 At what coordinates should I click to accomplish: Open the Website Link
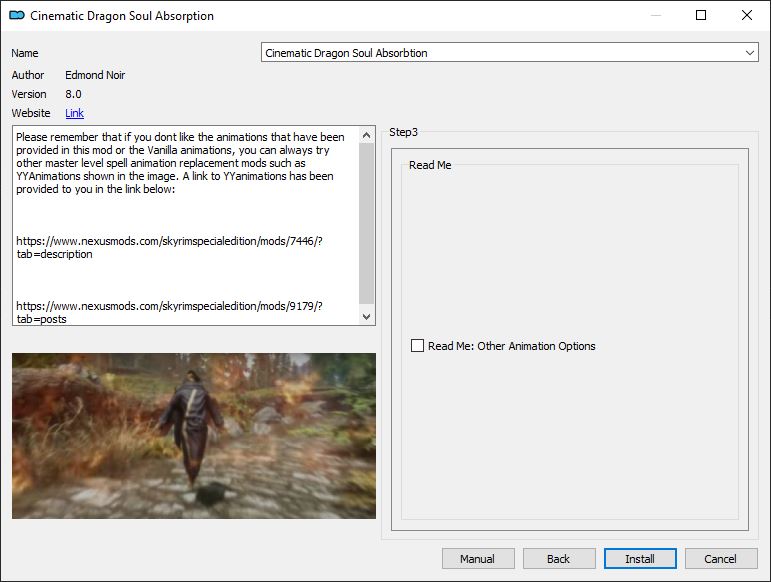pyautogui.click(x=74, y=113)
